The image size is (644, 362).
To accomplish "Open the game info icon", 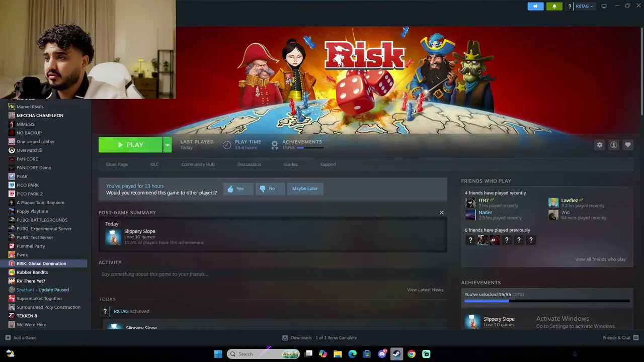I will [x=614, y=145].
